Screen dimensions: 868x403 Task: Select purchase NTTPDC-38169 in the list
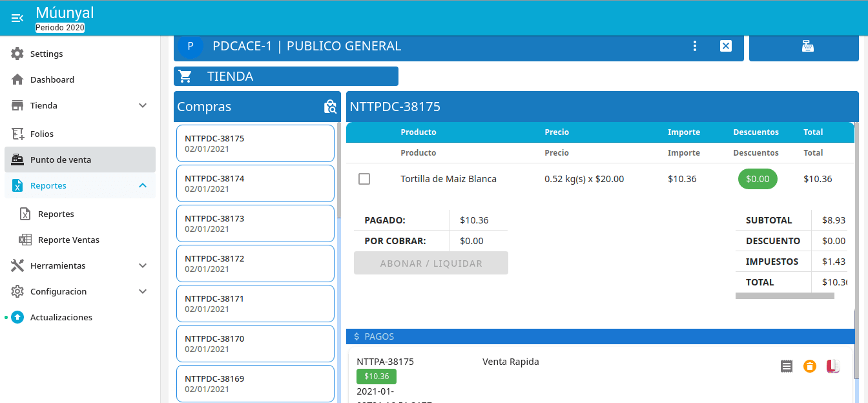coord(255,384)
